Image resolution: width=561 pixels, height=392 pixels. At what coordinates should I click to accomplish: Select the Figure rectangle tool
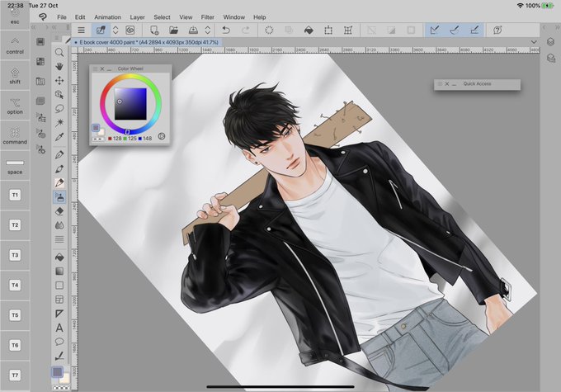59,285
